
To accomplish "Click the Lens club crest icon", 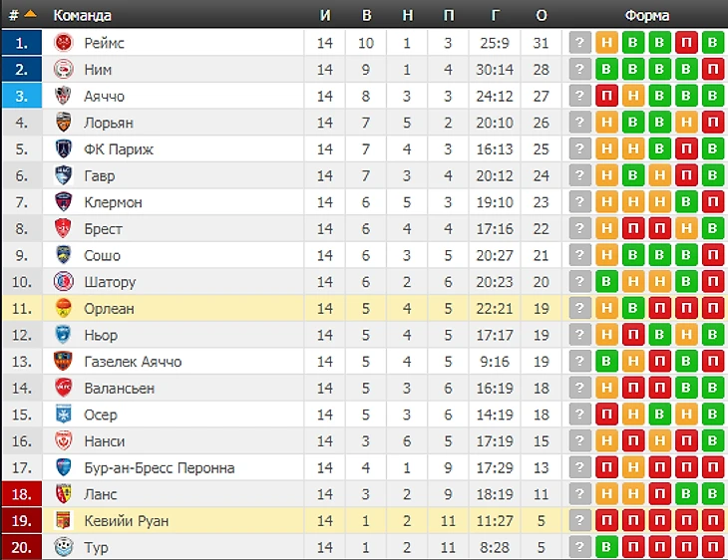I will click(64, 494).
